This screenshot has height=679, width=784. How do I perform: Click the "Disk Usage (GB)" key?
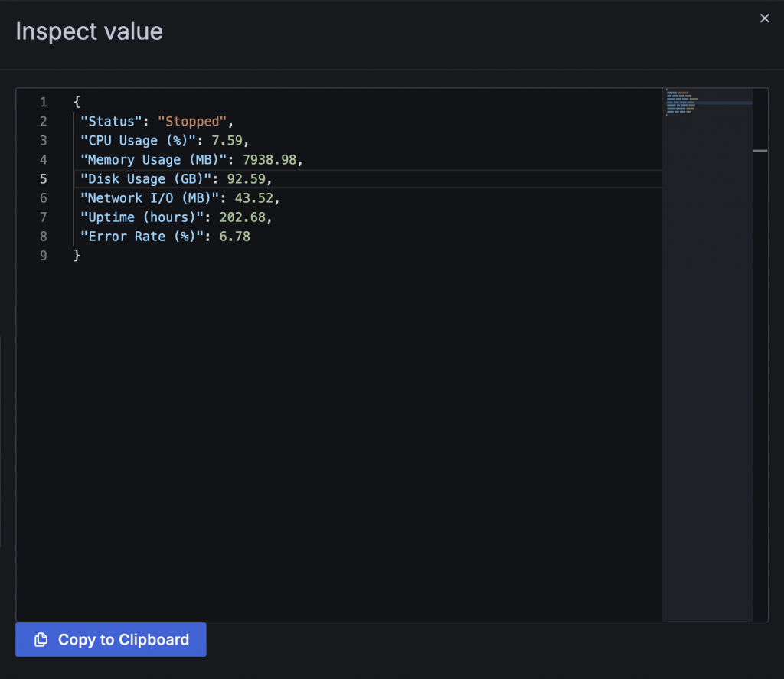[x=145, y=178]
